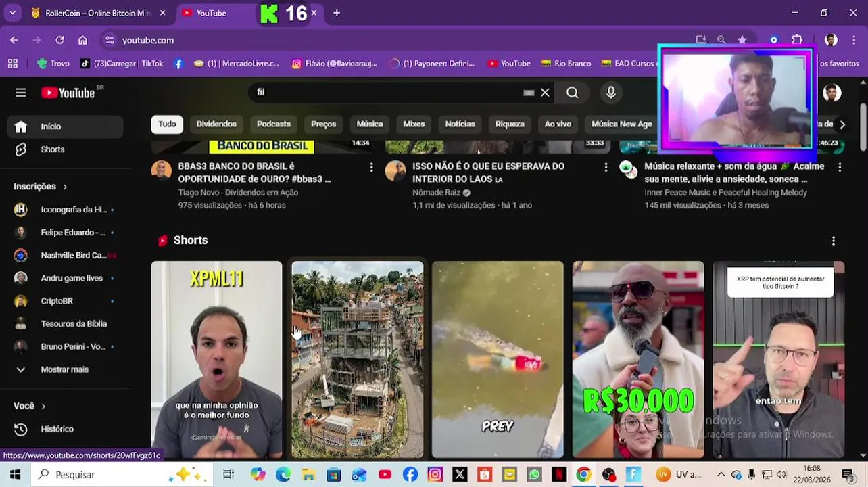Open the Install app icon in address bar
The image size is (868, 487).
[x=701, y=40]
